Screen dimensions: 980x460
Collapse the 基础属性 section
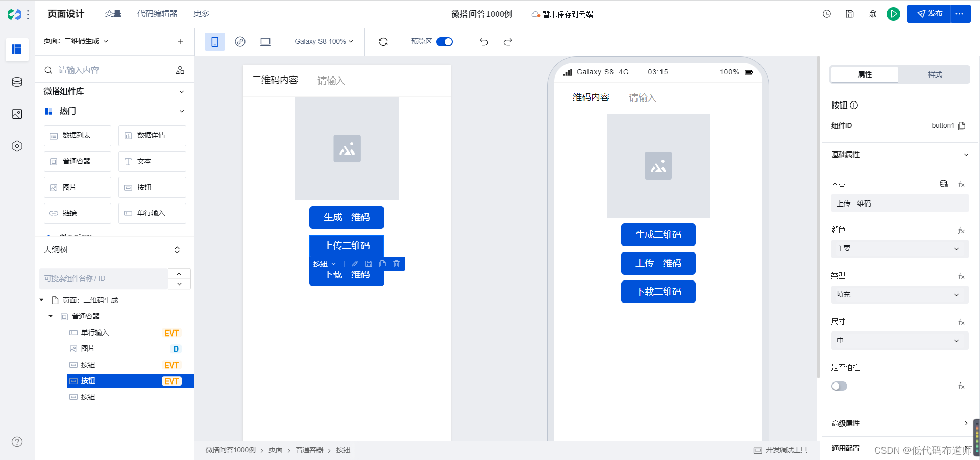click(966, 155)
